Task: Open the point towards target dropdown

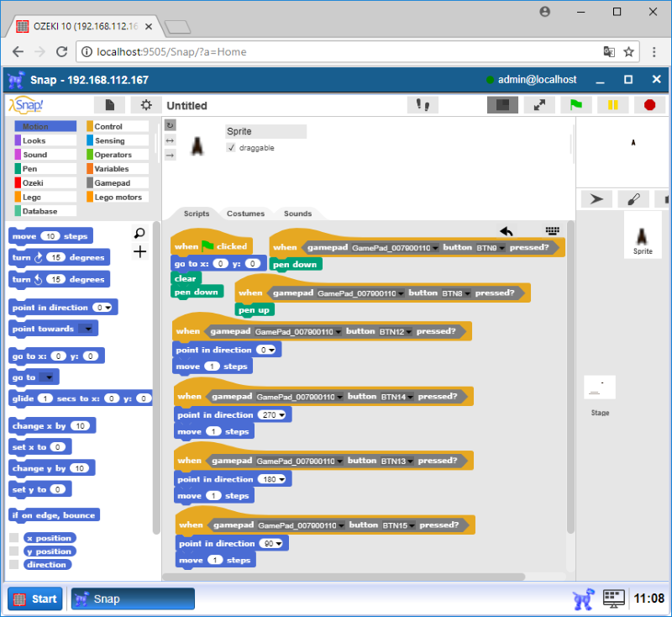Action: click(88, 329)
